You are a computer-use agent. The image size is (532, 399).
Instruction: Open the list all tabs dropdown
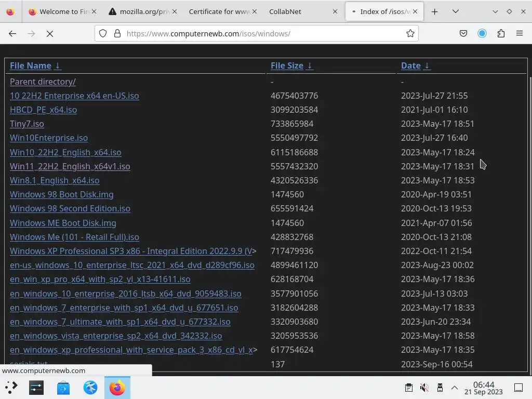(456, 11)
